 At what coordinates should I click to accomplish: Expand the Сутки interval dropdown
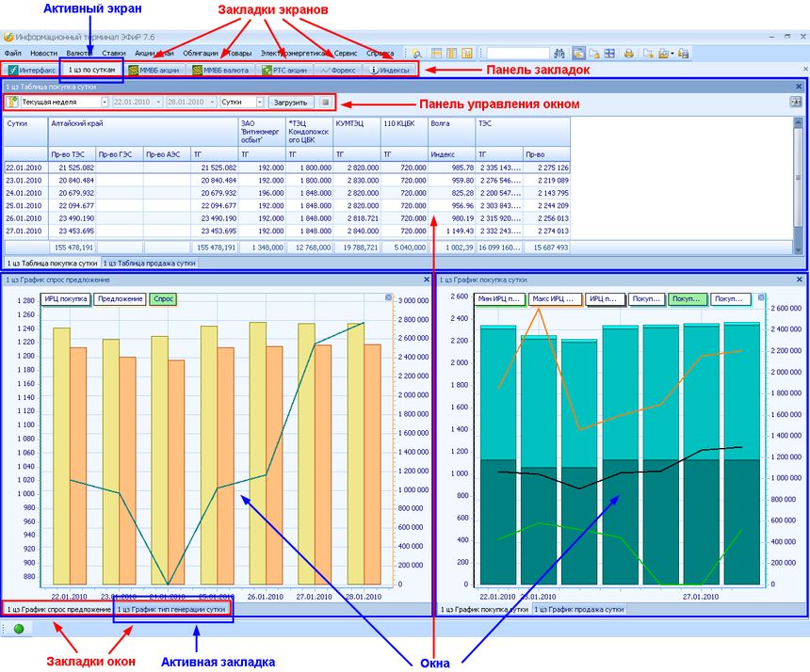(x=261, y=102)
